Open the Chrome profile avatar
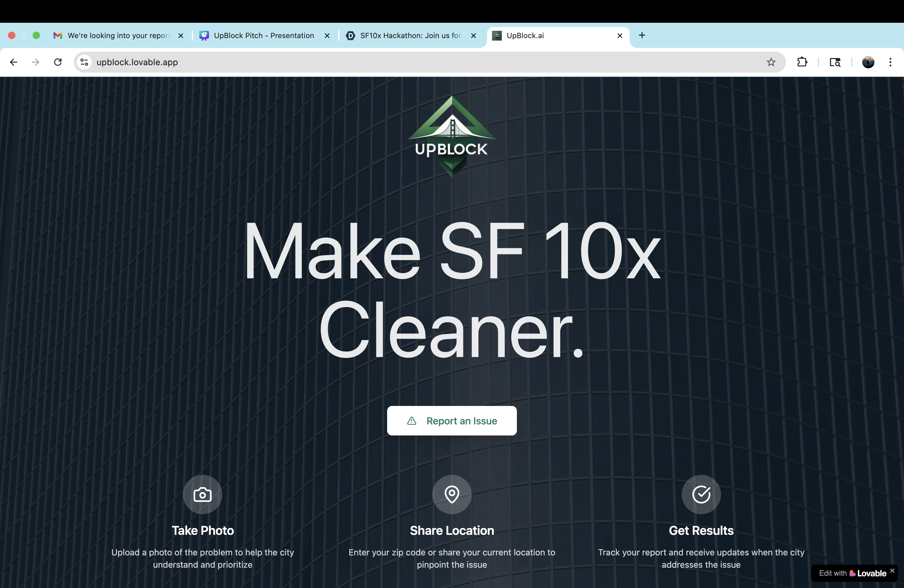Viewport: 904px width, 588px height. (868, 62)
